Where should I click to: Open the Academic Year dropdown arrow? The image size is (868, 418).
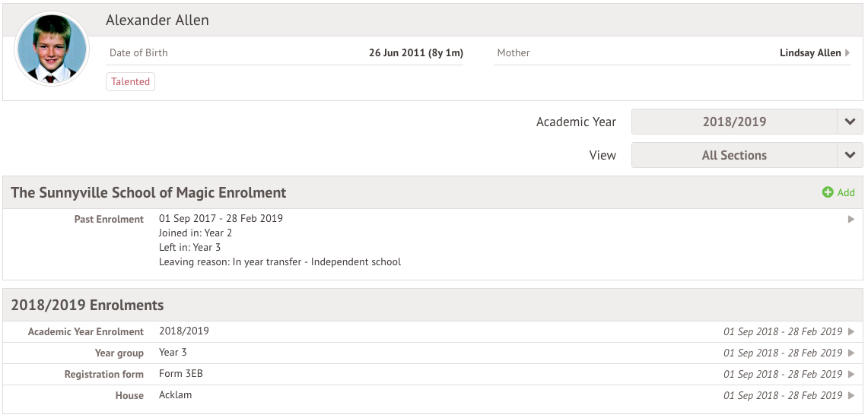[x=850, y=122]
